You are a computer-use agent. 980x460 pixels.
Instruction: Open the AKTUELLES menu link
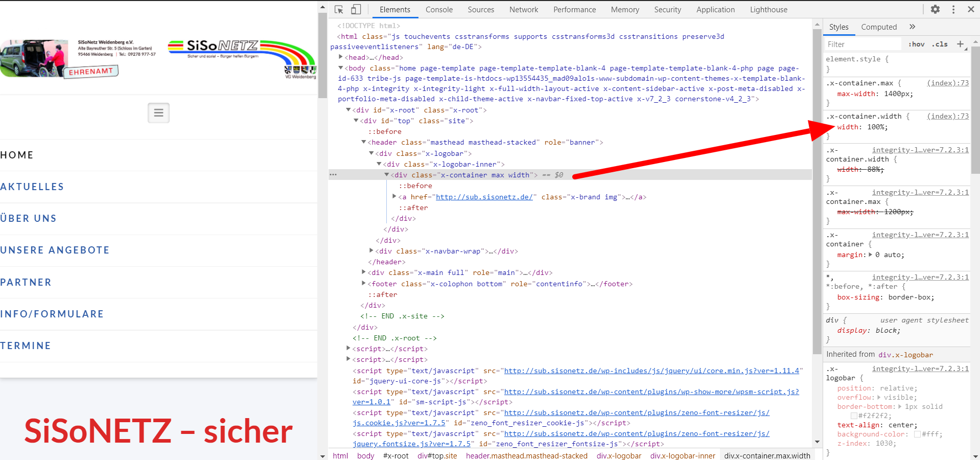[x=32, y=187]
